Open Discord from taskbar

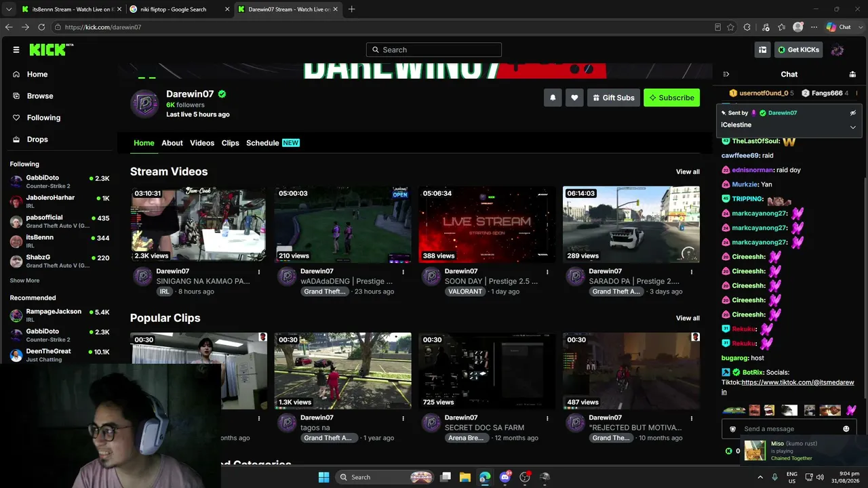(x=505, y=477)
